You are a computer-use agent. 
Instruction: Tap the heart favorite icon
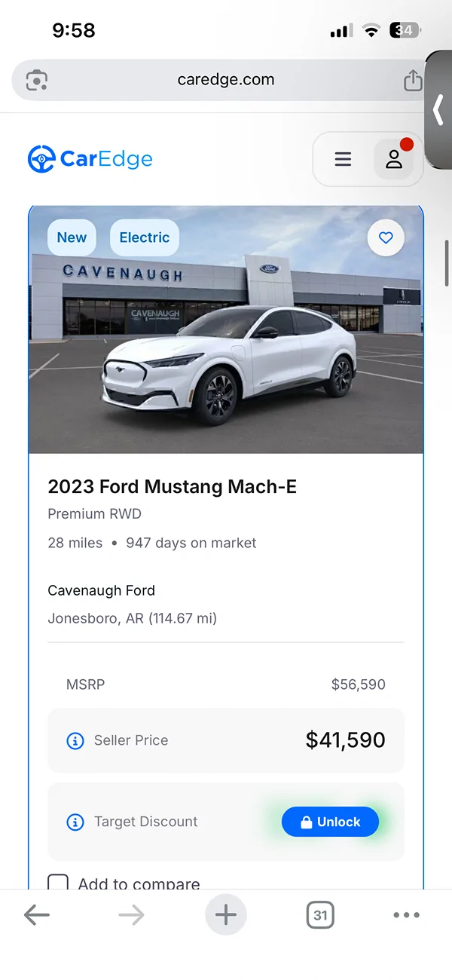(386, 237)
